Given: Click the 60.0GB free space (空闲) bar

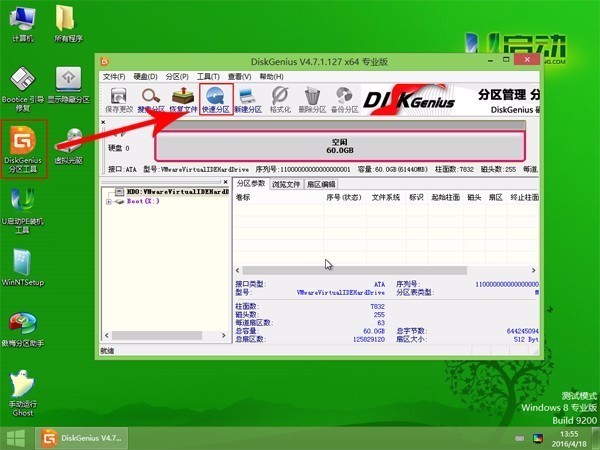Looking at the screenshot, I should (x=340, y=146).
